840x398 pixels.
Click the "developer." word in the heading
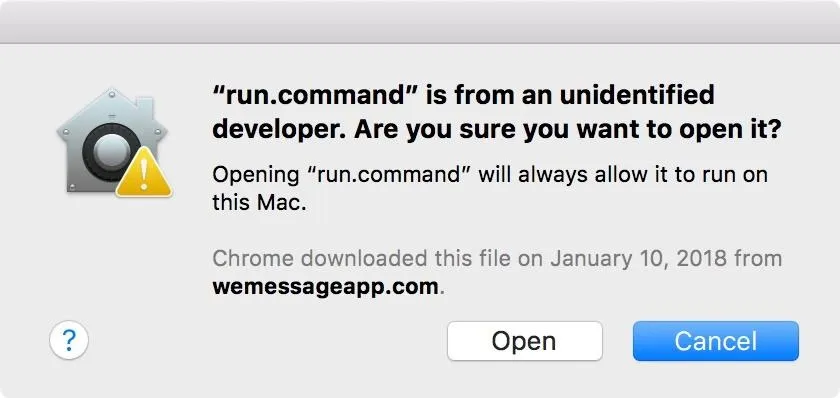coord(279,130)
